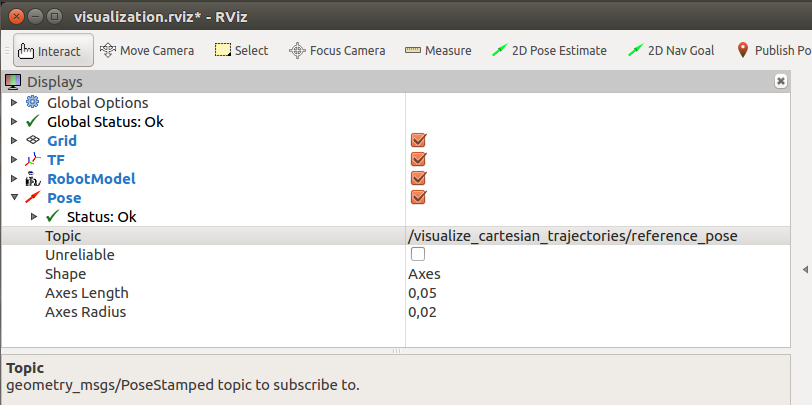The height and width of the screenshot is (405, 812).
Task: Expand the Global Status item
Action: tap(14, 122)
